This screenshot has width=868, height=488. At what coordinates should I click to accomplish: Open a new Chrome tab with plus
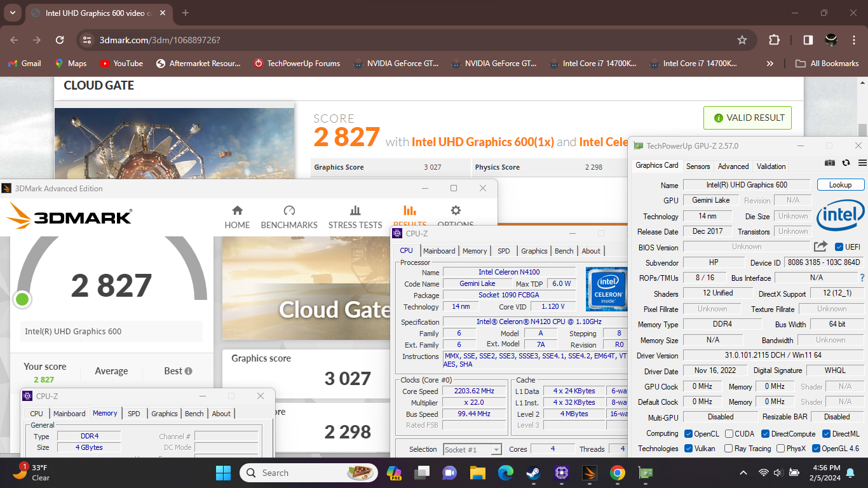pyautogui.click(x=186, y=13)
